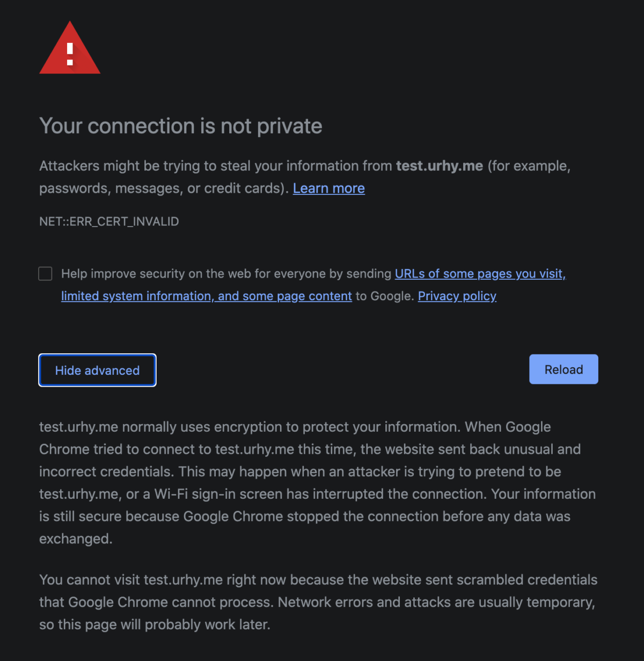
Task: Click the word 'exchanged.' in the advanced text
Action: [76, 539]
